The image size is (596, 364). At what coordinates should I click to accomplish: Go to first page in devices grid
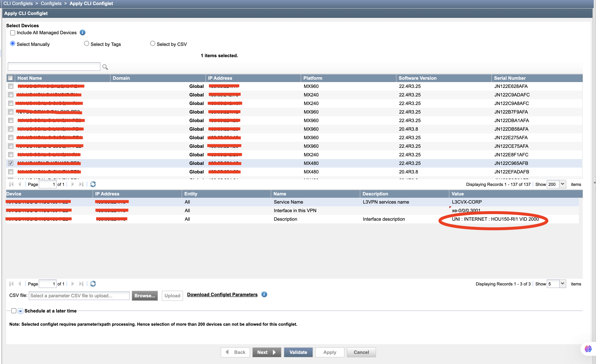(x=11, y=184)
